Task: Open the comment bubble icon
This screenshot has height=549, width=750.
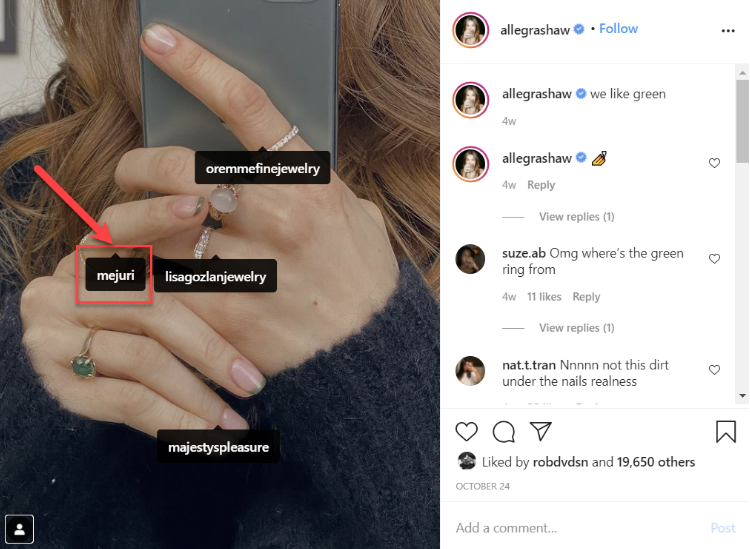Action: [x=504, y=431]
